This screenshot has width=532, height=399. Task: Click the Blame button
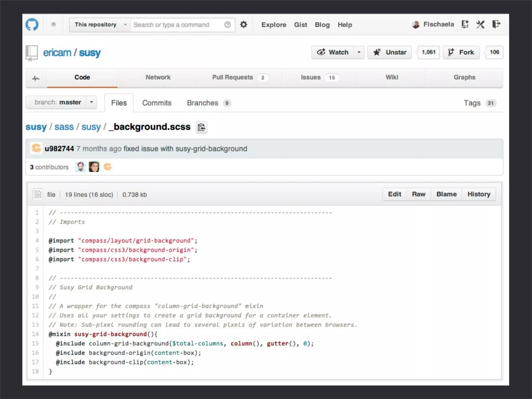446,194
